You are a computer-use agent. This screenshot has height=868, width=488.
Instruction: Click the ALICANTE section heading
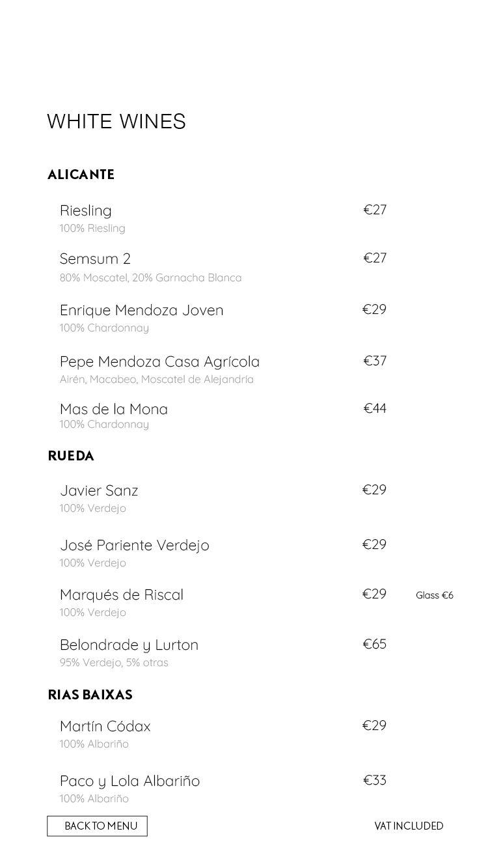(x=81, y=175)
